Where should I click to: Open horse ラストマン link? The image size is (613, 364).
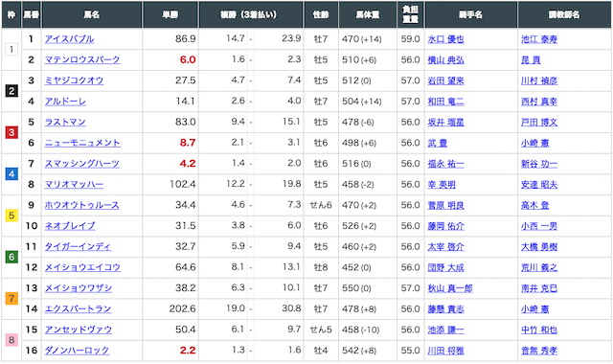pos(65,122)
